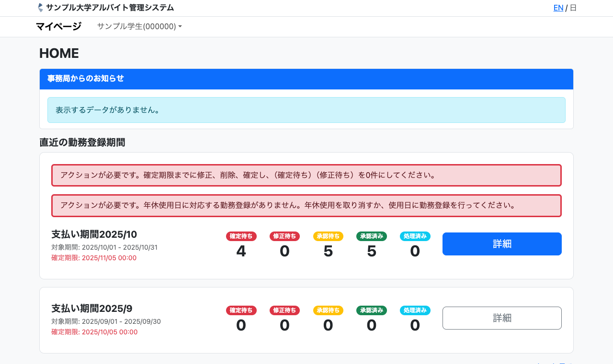
Task: Click the count 4 under 確定待ち
Action: (241, 251)
